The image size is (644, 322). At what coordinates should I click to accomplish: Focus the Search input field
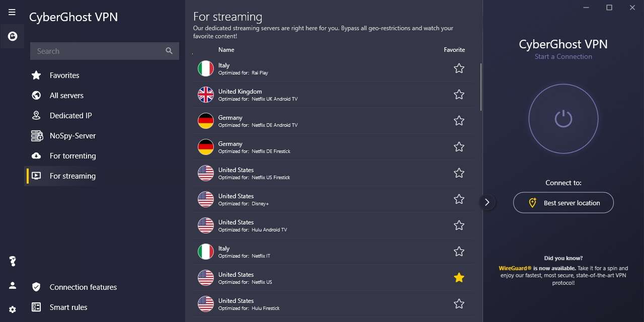98,51
